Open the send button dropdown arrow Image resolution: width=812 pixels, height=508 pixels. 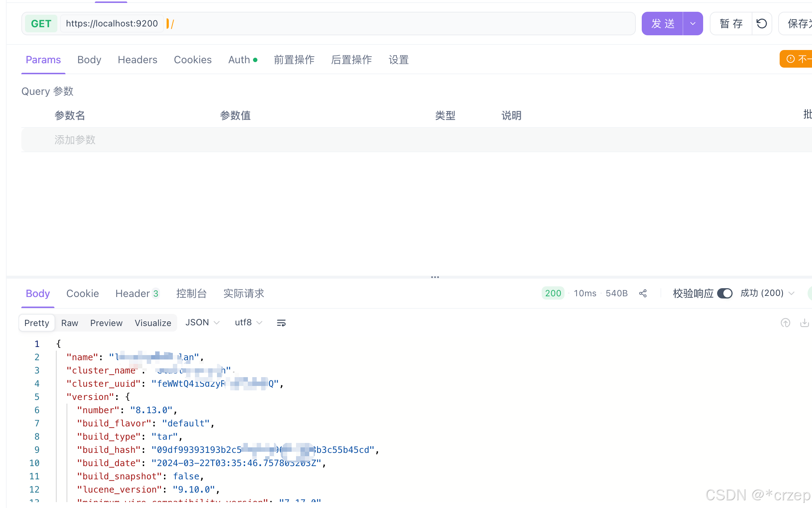tap(693, 24)
